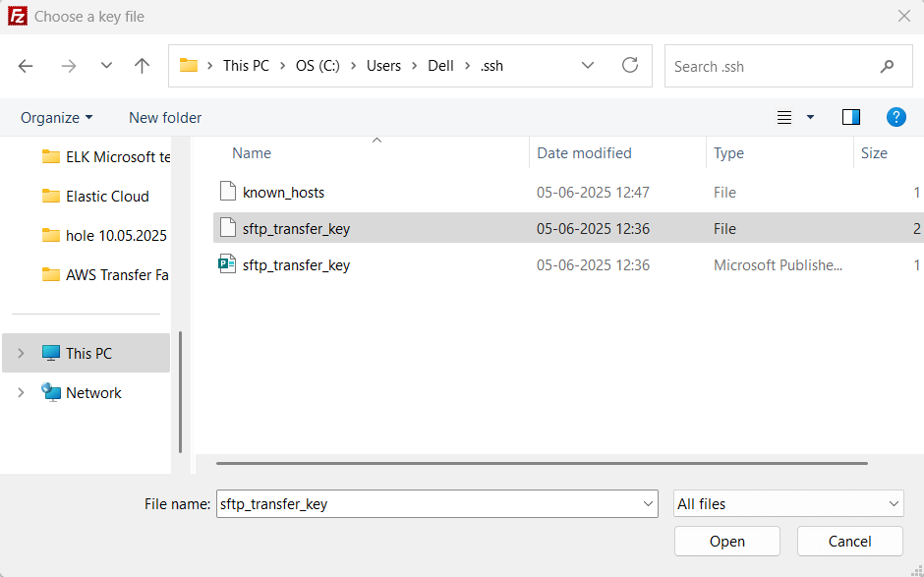
Task: Open the Organize dropdown
Action: pos(56,117)
